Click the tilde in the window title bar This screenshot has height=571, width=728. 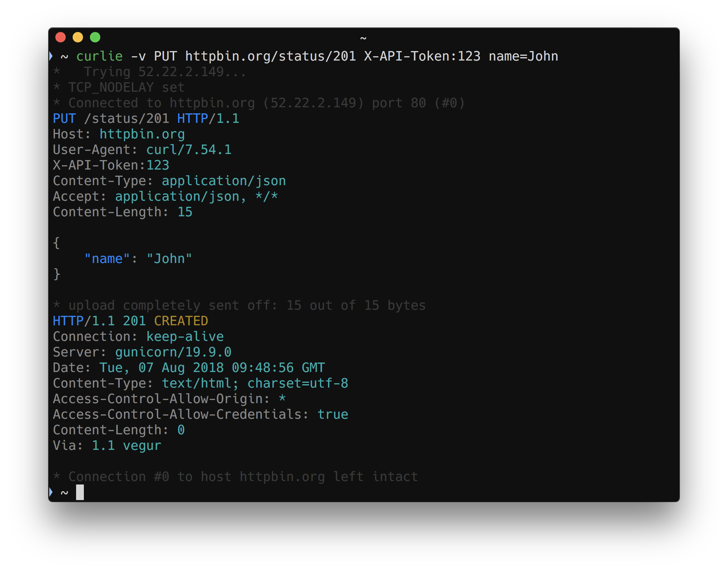coord(364,38)
